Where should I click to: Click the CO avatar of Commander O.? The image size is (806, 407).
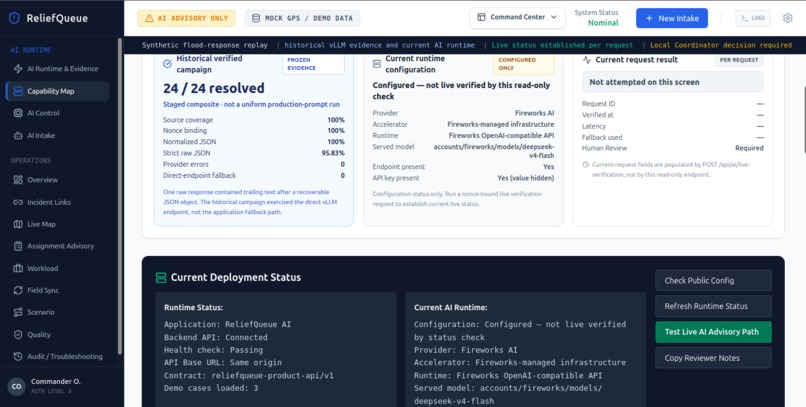tap(16, 386)
